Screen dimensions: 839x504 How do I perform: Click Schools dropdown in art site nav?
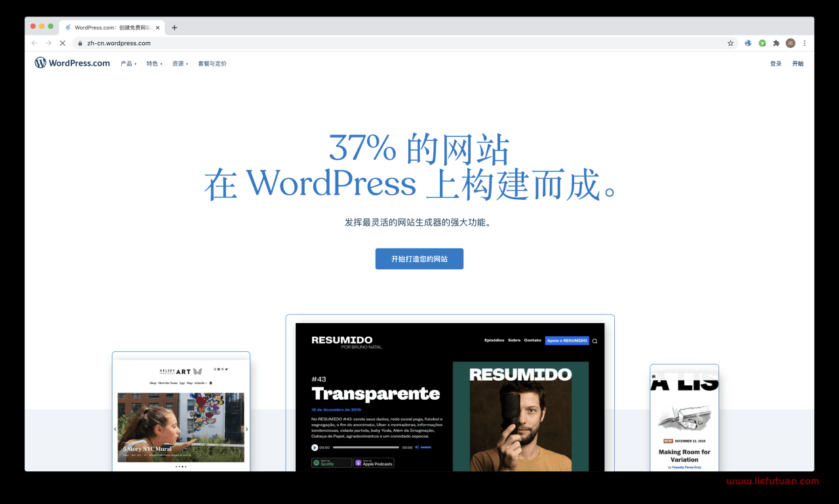coord(200,383)
